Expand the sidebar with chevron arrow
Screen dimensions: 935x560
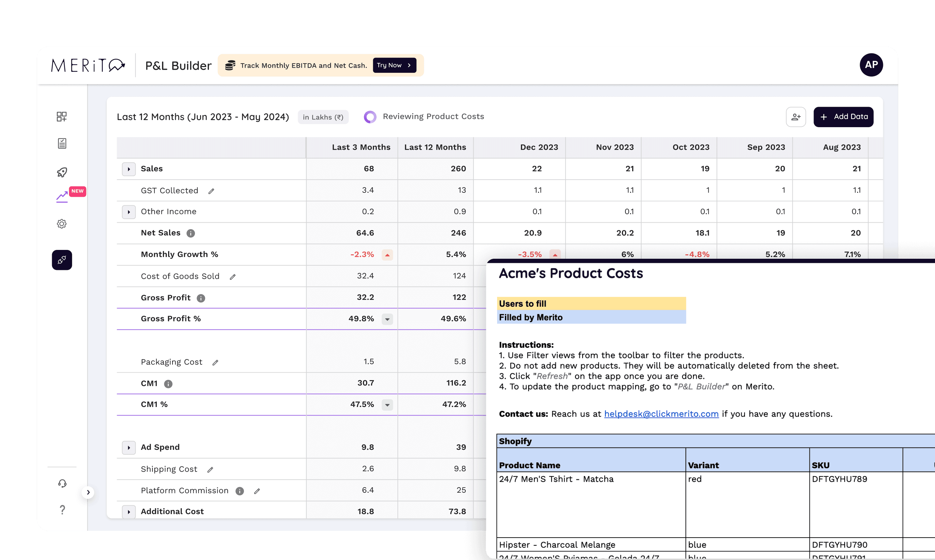point(88,492)
